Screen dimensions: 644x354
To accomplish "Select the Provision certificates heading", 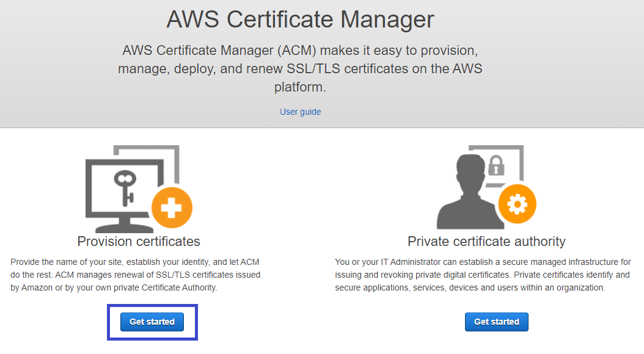I will pos(139,241).
